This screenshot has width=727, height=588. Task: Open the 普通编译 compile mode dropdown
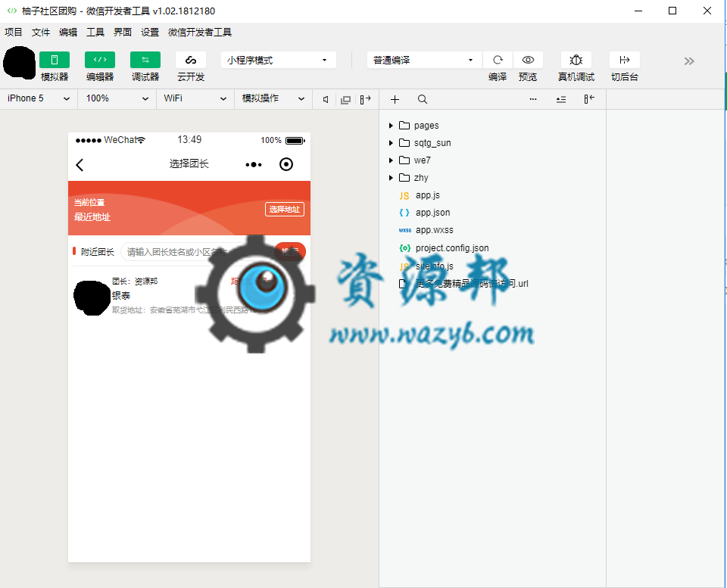click(x=424, y=61)
